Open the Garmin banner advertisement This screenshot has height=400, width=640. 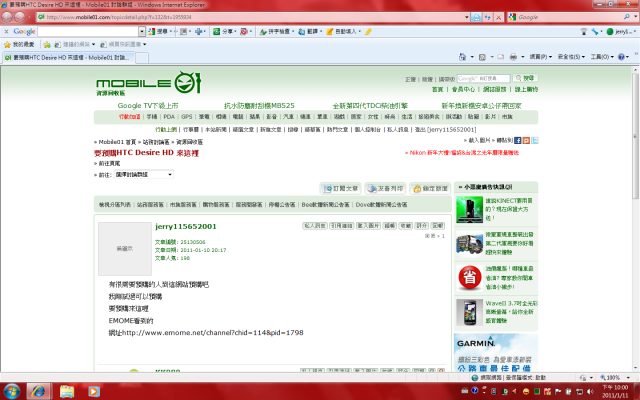tap(496, 352)
